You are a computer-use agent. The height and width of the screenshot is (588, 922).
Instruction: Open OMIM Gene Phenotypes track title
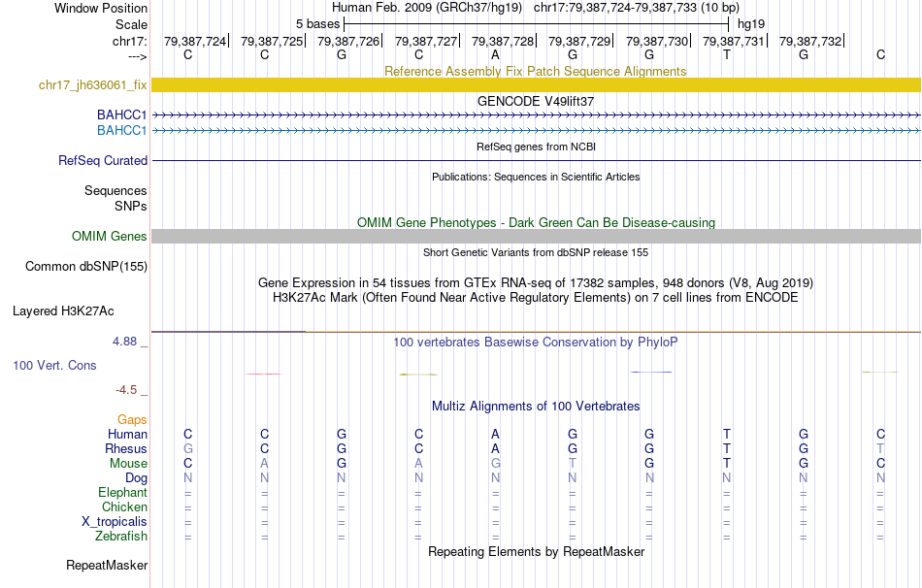536,223
